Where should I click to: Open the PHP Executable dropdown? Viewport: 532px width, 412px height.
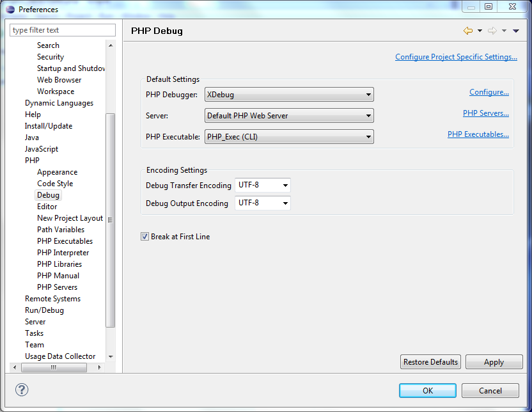click(x=289, y=137)
